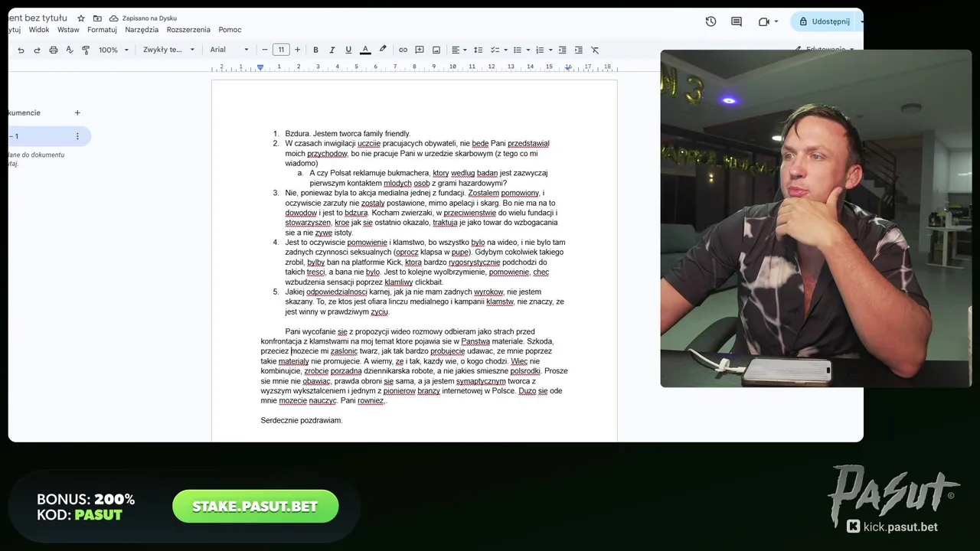Open the zoom 100% dropdown

113,50
